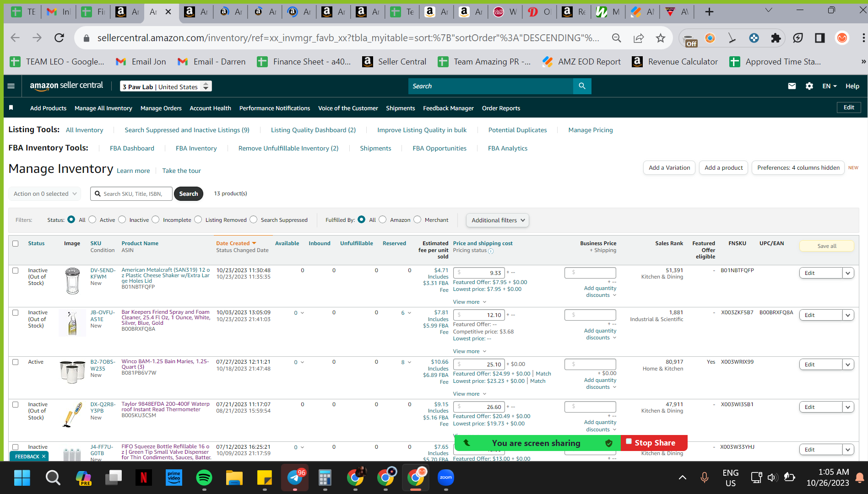Open the Listing Quality Dashboard link
This screenshot has width=868, height=494.
click(313, 130)
